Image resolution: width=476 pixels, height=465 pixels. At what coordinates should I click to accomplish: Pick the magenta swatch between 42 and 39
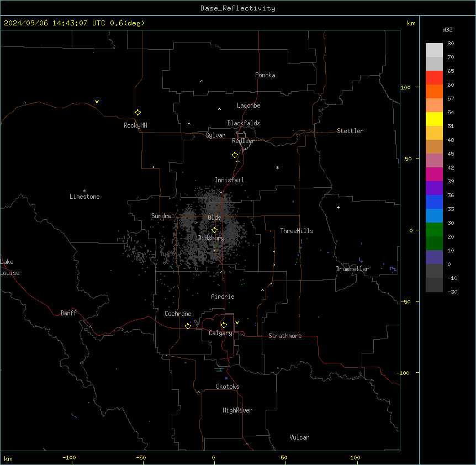pyautogui.click(x=434, y=174)
